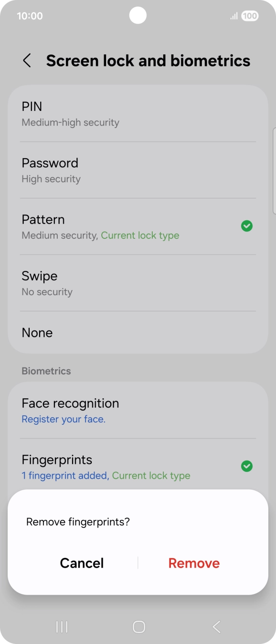Tap the green checkmark next to Fingerprints
The image size is (276, 644).
247,466
